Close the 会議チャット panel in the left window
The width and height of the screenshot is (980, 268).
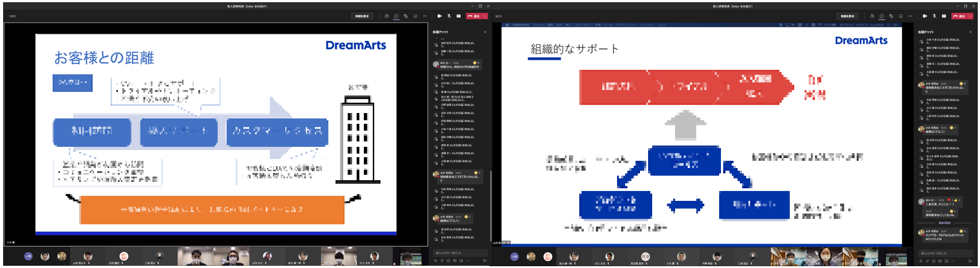pyautogui.click(x=485, y=32)
